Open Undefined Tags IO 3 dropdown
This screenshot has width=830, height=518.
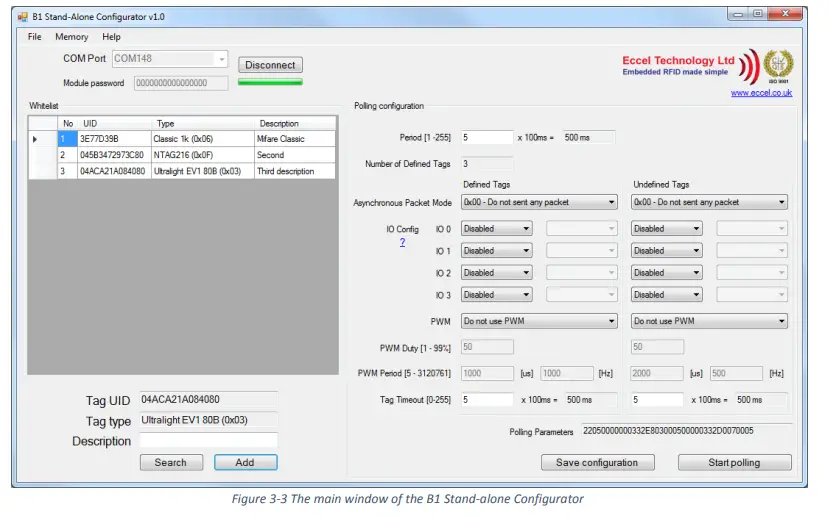tap(666, 295)
